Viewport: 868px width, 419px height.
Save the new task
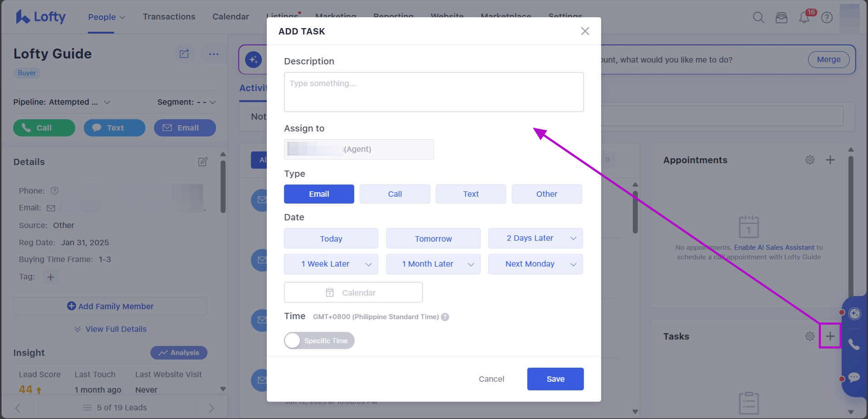pos(555,379)
